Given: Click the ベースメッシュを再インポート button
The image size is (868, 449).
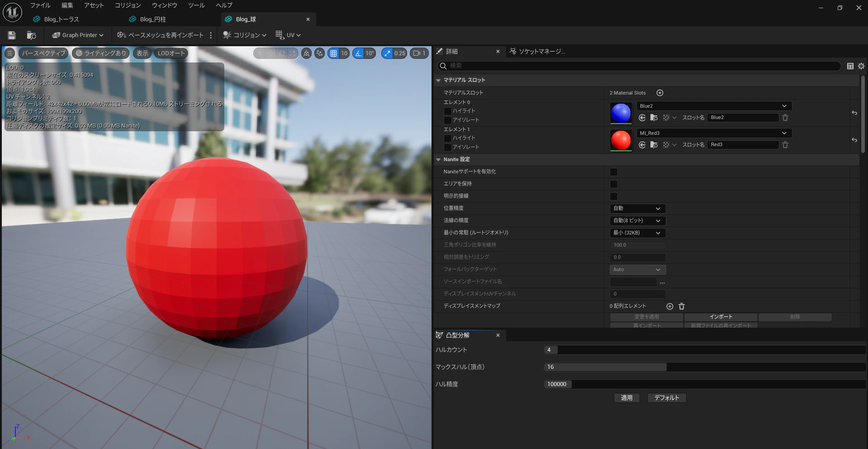Looking at the screenshot, I should 161,35.
